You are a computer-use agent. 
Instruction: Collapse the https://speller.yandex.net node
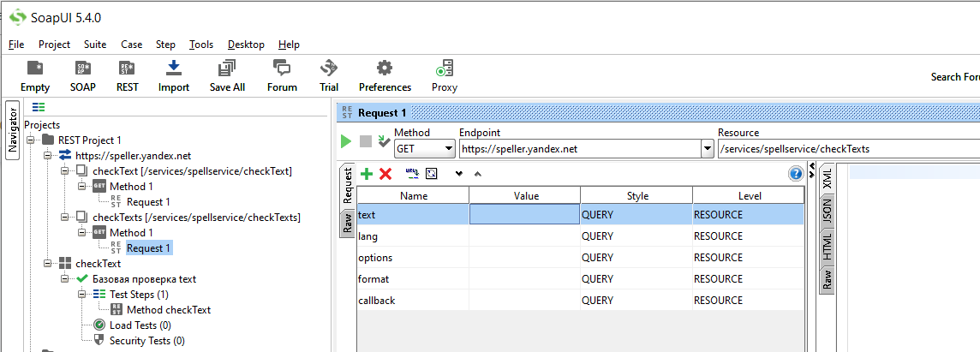(47, 156)
